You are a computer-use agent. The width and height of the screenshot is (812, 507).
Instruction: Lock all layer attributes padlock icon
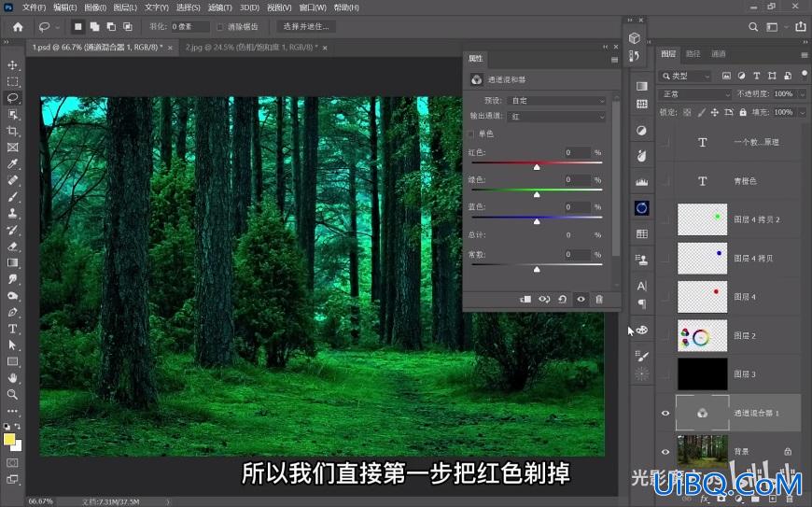pos(743,112)
